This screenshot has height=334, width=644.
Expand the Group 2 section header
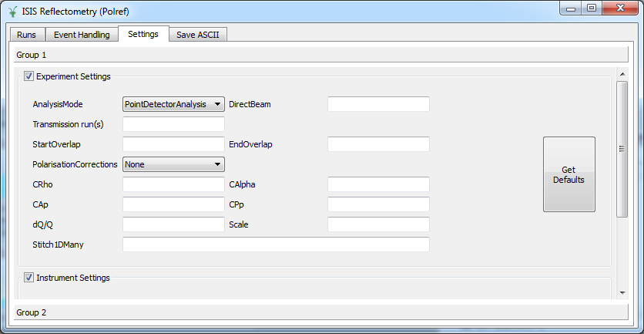point(322,312)
